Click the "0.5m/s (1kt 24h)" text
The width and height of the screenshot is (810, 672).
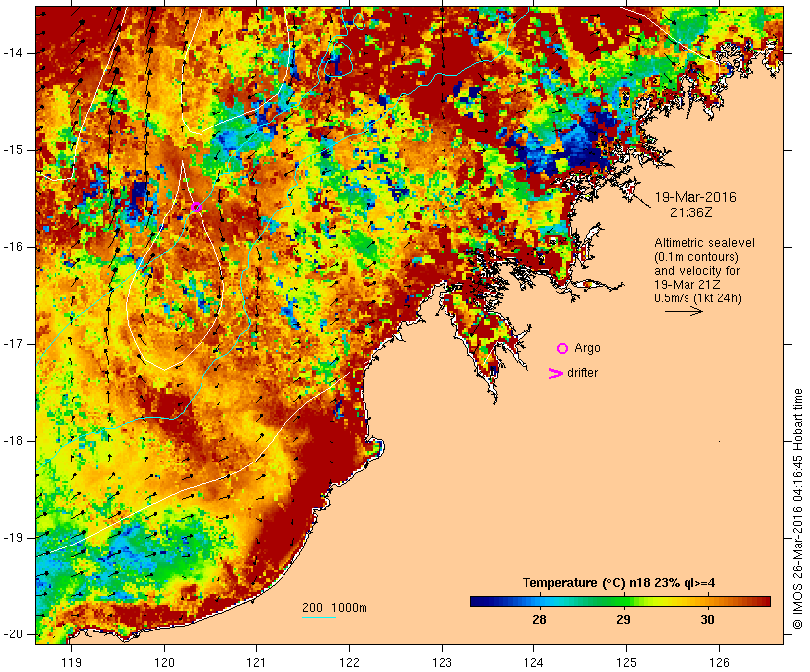click(x=697, y=298)
